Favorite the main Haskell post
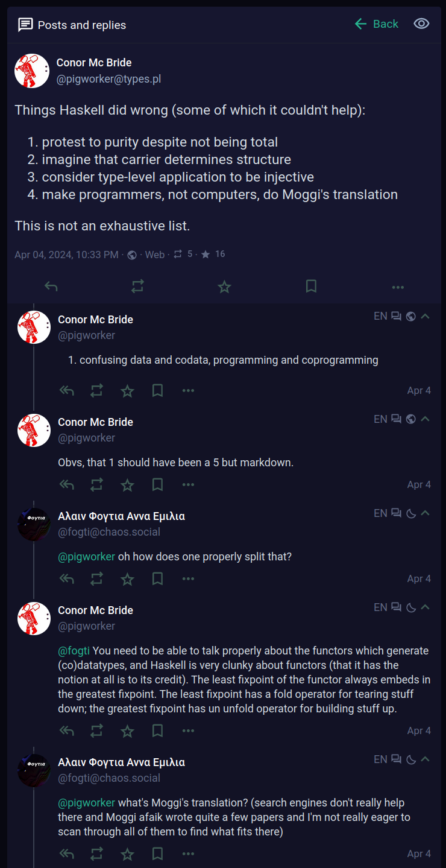446x868 pixels. 224,287
